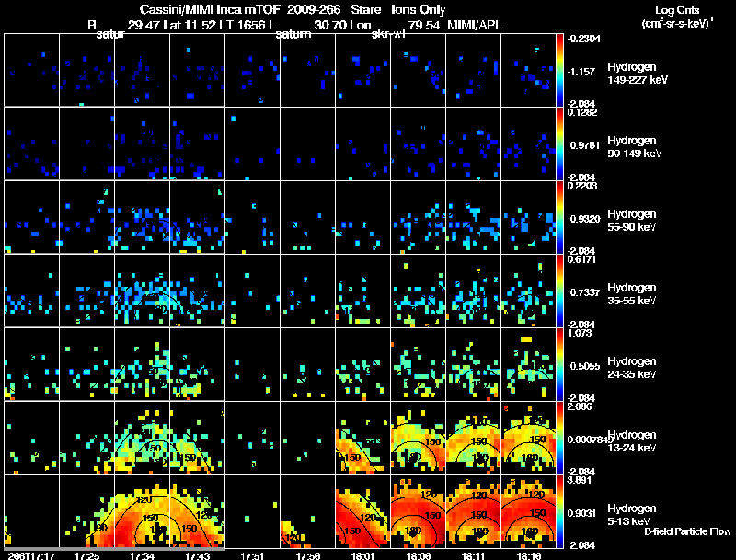
Task: Click the 2.086 color scale value
Action: click(580, 406)
